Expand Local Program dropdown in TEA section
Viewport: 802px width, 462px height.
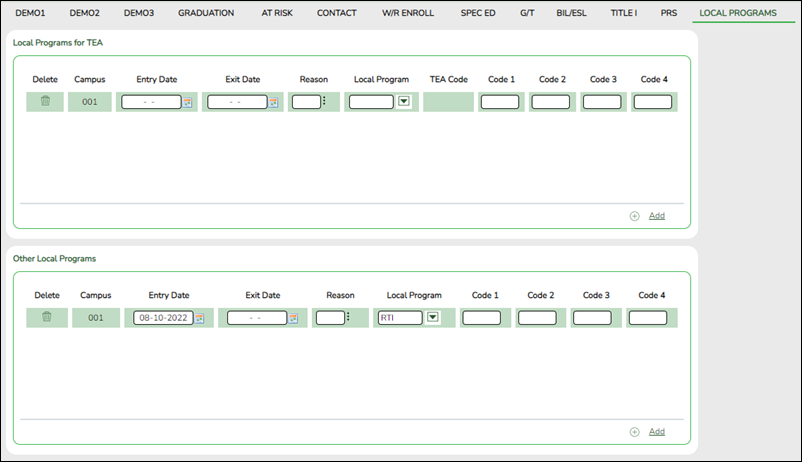point(403,101)
